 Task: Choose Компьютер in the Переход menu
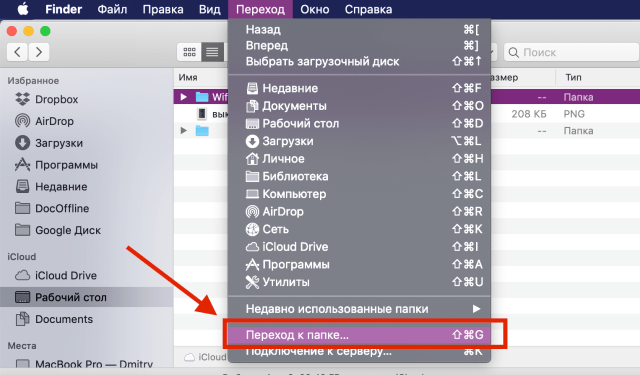(359, 194)
